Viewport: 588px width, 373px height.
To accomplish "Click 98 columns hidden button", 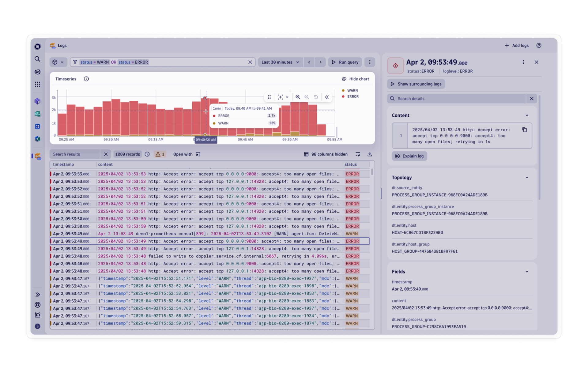I will coord(326,154).
